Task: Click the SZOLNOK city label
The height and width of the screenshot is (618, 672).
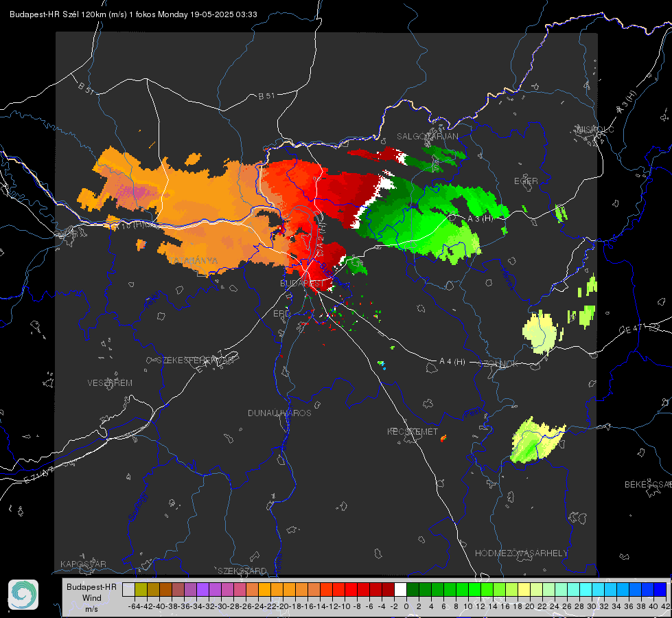Action: point(498,364)
